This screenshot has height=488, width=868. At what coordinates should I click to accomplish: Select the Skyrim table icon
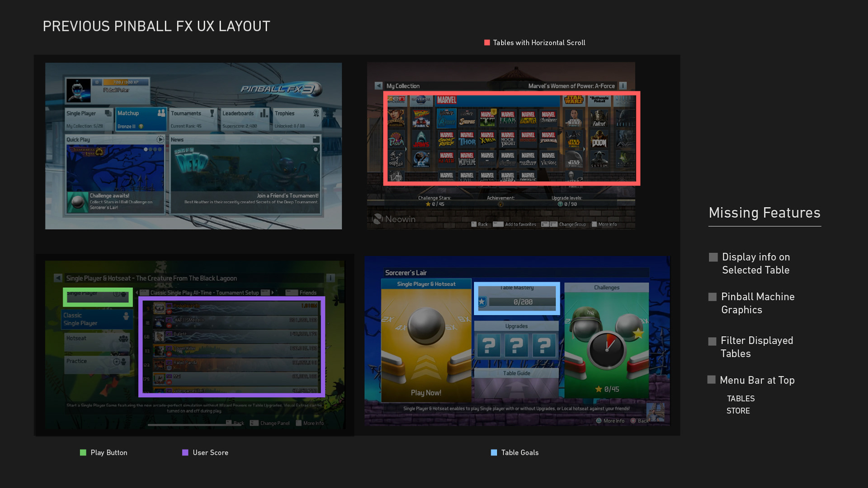point(599,160)
